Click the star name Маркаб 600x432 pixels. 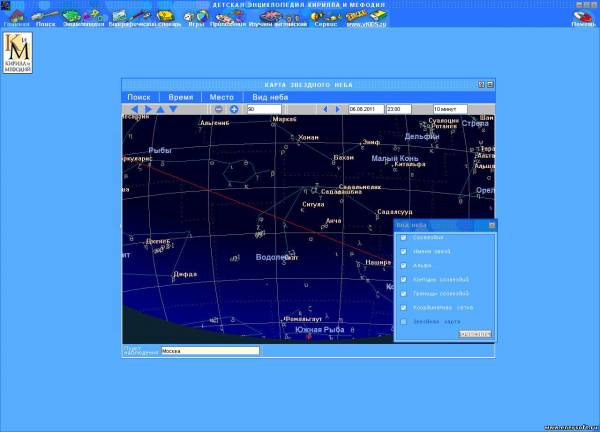284,119
